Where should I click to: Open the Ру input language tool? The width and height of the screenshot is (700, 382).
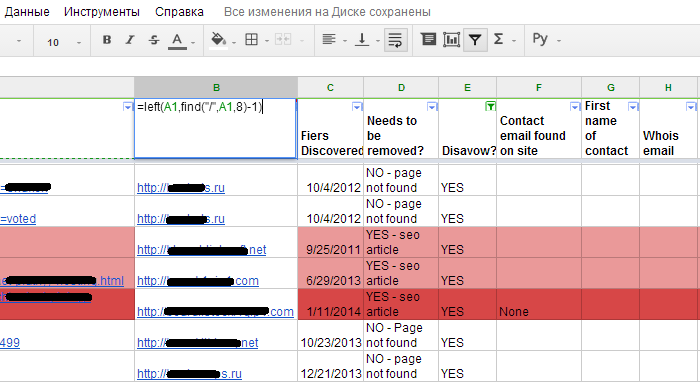pyautogui.click(x=540, y=39)
